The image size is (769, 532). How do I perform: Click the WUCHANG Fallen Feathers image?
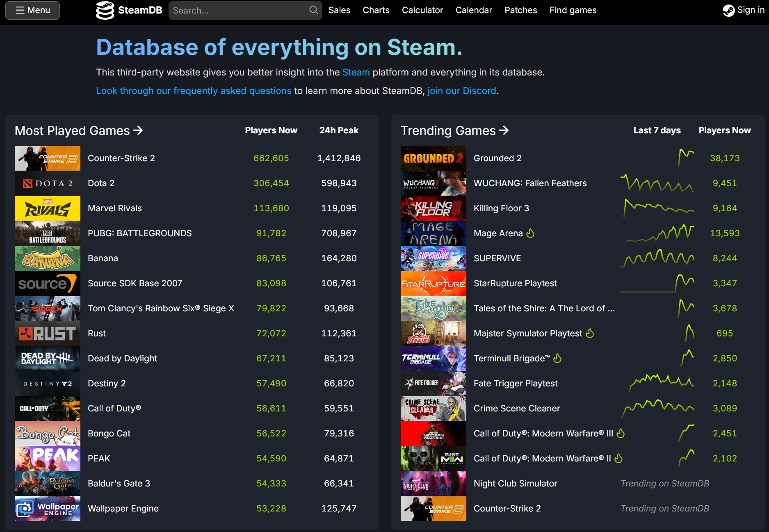[x=434, y=183]
